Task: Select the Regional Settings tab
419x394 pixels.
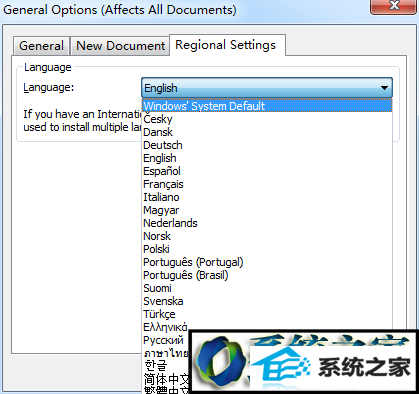Action: click(227, 45)
